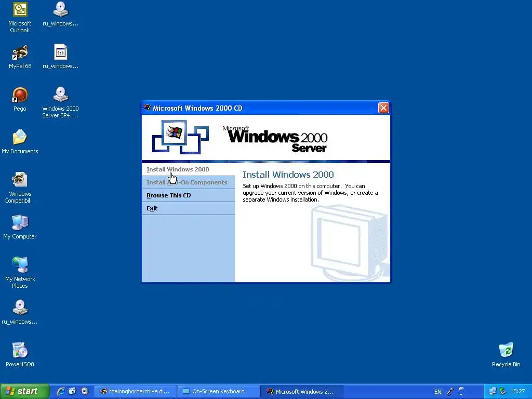The height and width of the screenshot is (399, 532).
Task: Open the My Computer desktop icon
Action: [x=20, y=227]
